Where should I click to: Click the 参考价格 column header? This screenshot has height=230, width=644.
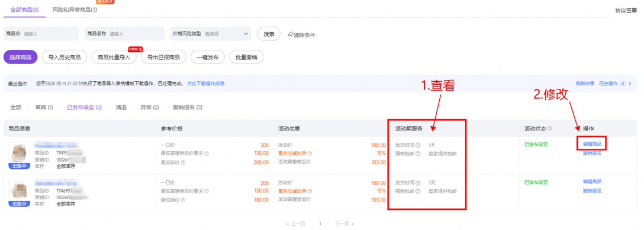172,129
